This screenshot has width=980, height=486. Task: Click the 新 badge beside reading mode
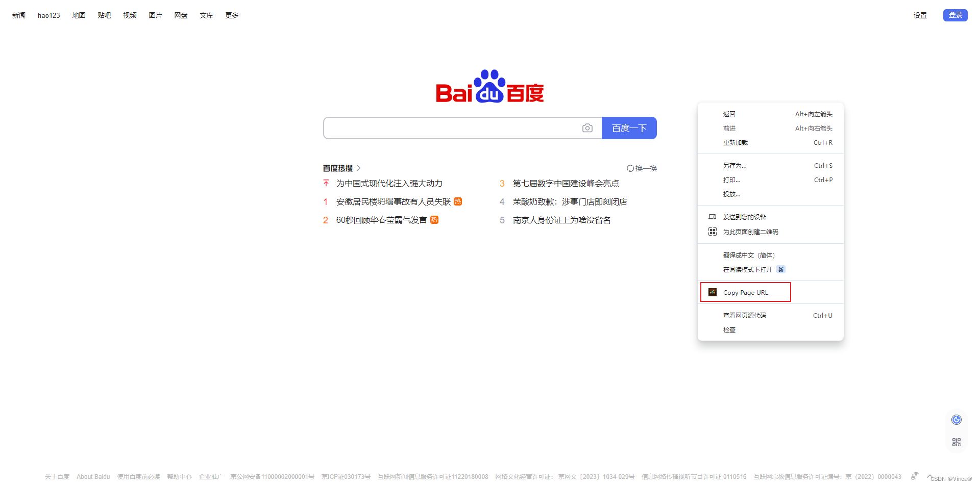781,269
